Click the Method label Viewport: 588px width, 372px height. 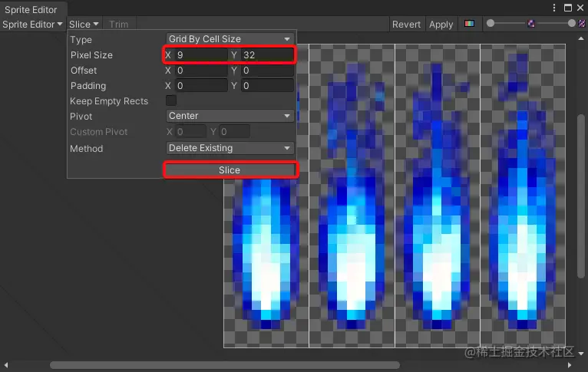click(86, 148)
